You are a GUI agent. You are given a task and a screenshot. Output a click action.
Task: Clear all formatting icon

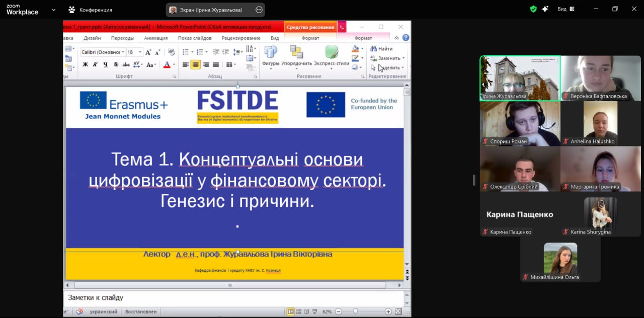pyautogui.click(x=171, y=52)
